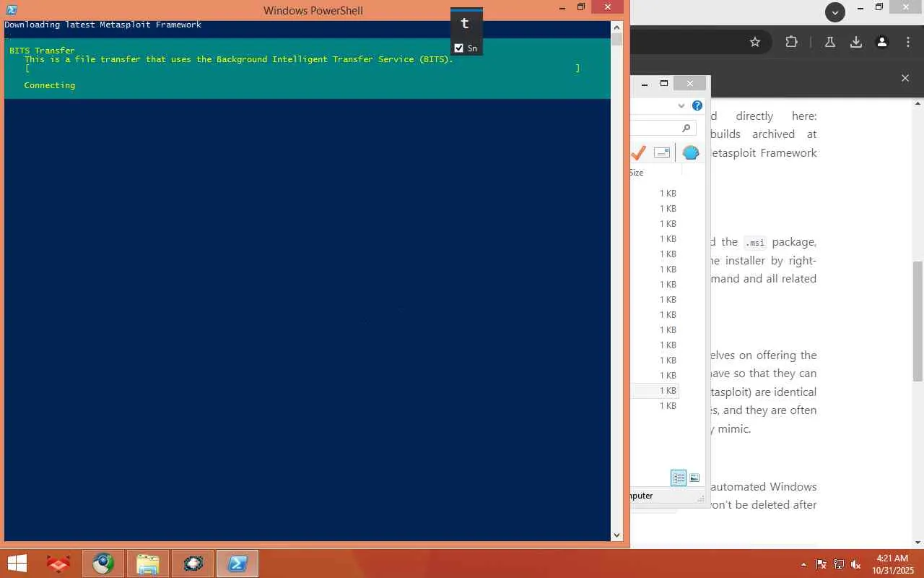Click the BITS Transfer heading
924x578 pixels.
pyautogui.click(x=42, y=51)
